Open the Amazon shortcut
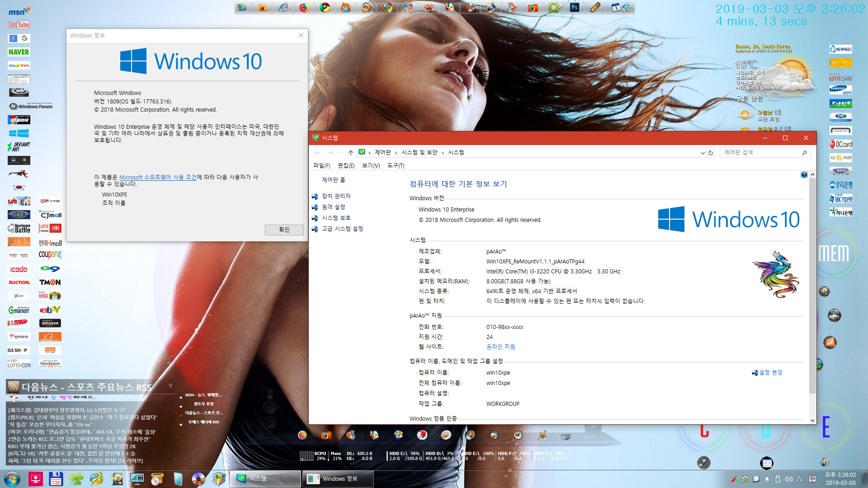The image size is (868, 488). pos(50,323)
